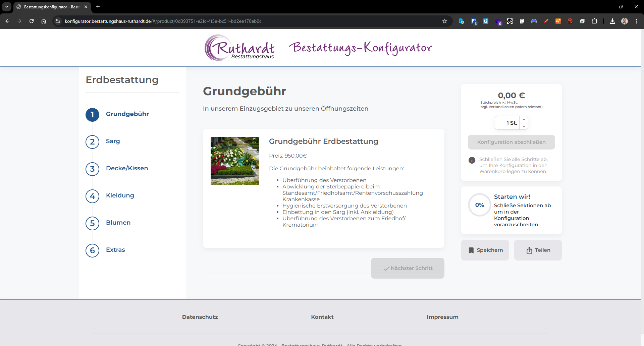Image resolution: width=644 pixels, height=346 pixels.
Task: Click the info icon beside the configuration hint
Action: (472, 160)
